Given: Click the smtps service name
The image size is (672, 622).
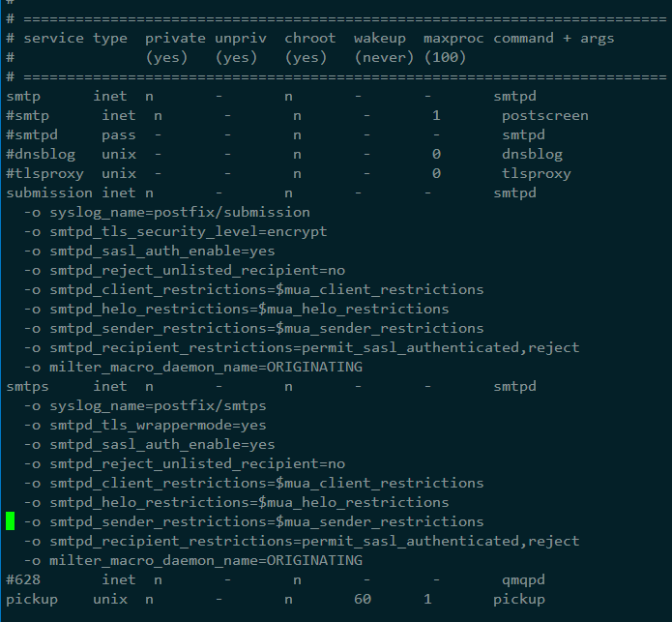Looking at the screenshot, I should (x=27, y=386).
